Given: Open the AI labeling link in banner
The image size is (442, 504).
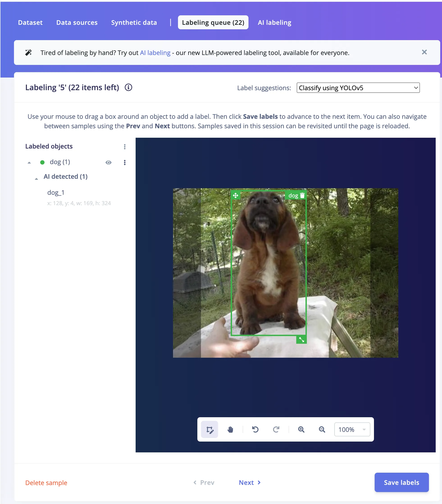Looking at the screenshot, I should pyautogui.click(x=155, y=53).
